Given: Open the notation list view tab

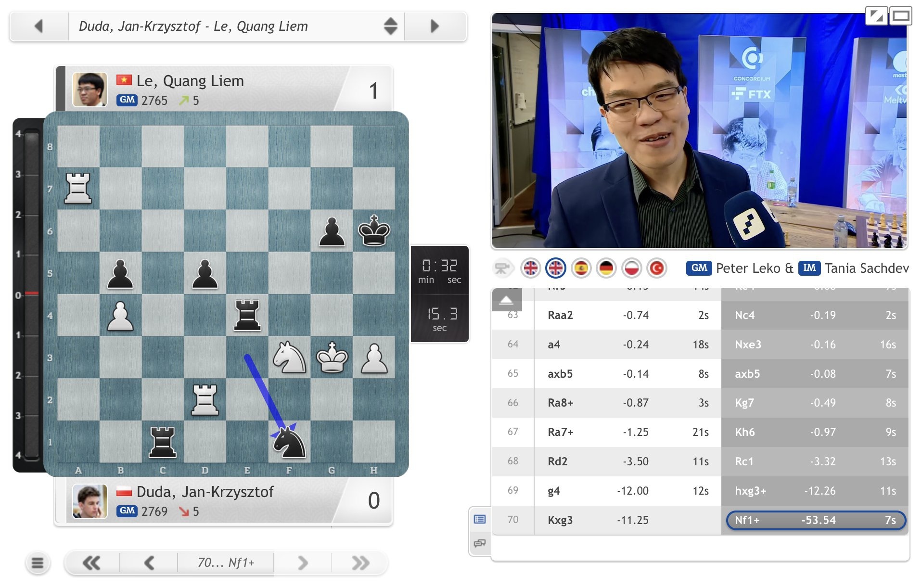Looking at the screenshot, I should pos(480,519).
